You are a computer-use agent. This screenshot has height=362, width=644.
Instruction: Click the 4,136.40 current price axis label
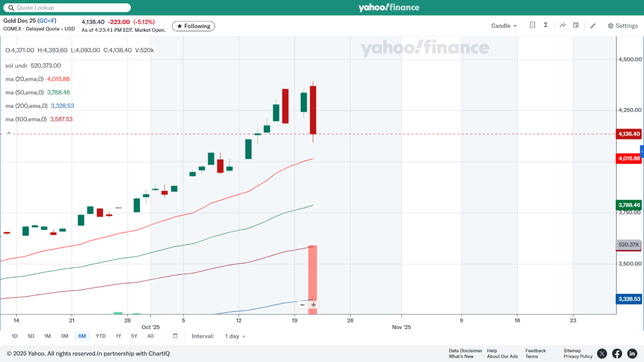click(629, 134)
